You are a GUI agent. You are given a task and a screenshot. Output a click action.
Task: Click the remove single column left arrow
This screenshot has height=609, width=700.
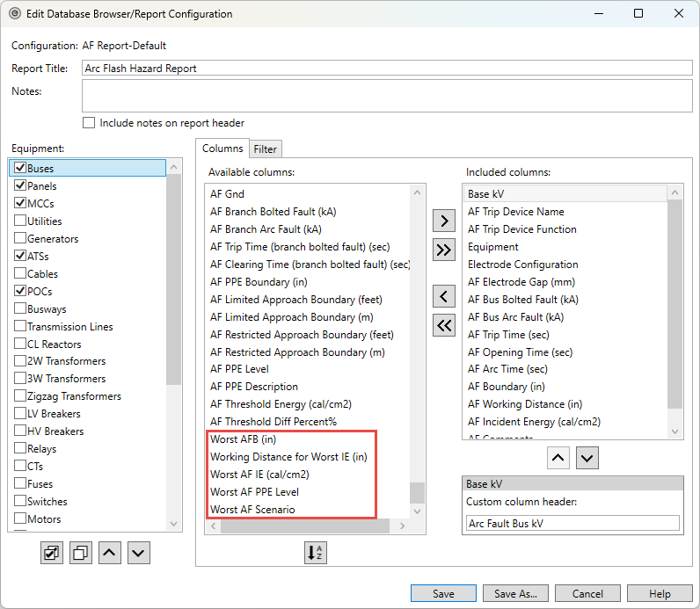(x=444, y=296)
